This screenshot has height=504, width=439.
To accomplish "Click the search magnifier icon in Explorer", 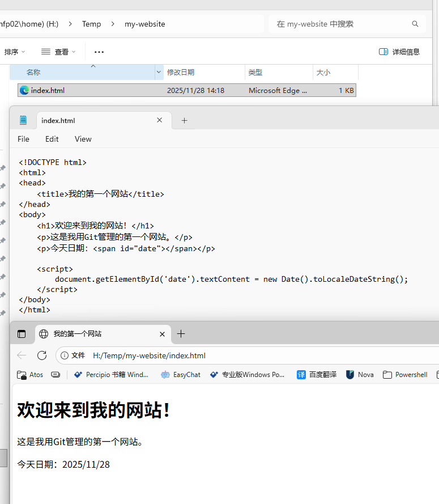I will coord(415,24).
